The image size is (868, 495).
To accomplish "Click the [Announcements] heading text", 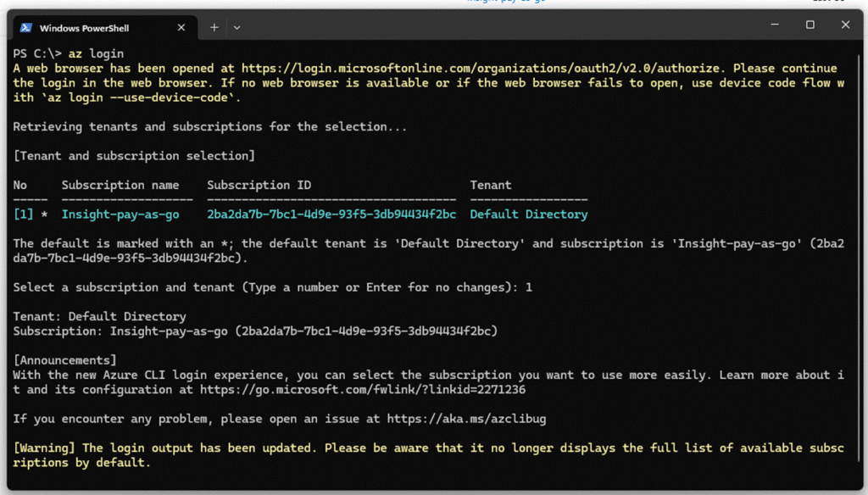I will [x=64, y=360].
